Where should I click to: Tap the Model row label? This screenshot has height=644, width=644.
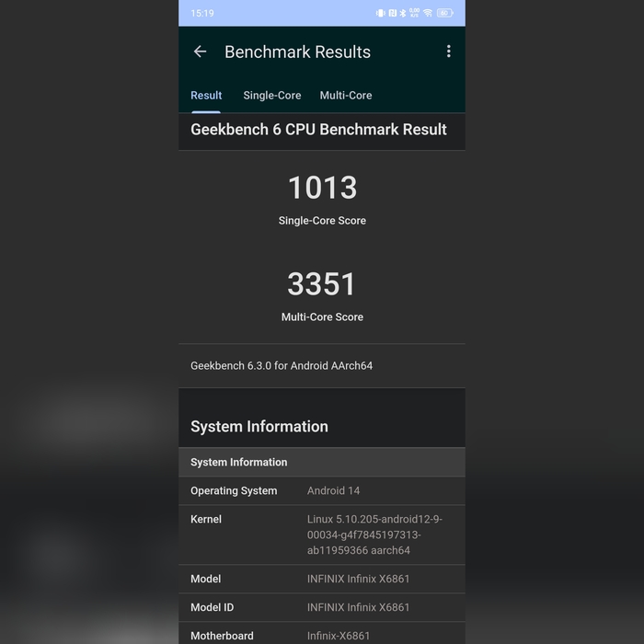tap(206, 579)
